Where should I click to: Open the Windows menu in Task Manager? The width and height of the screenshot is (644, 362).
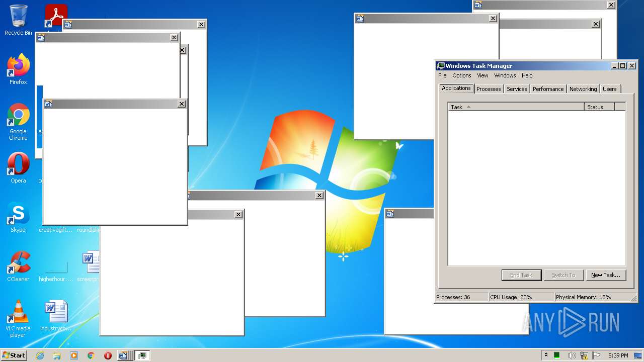pos(505,75)
